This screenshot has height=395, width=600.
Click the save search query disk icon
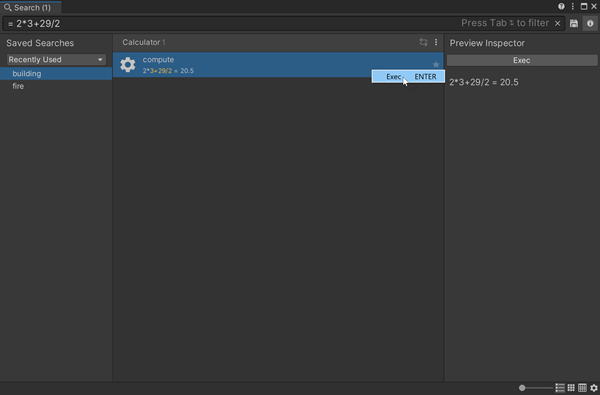pos(574,23)
